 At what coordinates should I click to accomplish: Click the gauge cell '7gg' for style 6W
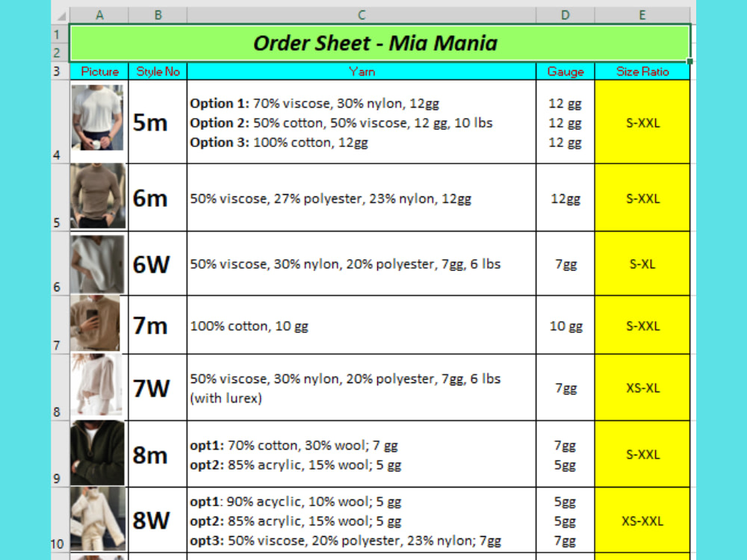click(565, 264)
